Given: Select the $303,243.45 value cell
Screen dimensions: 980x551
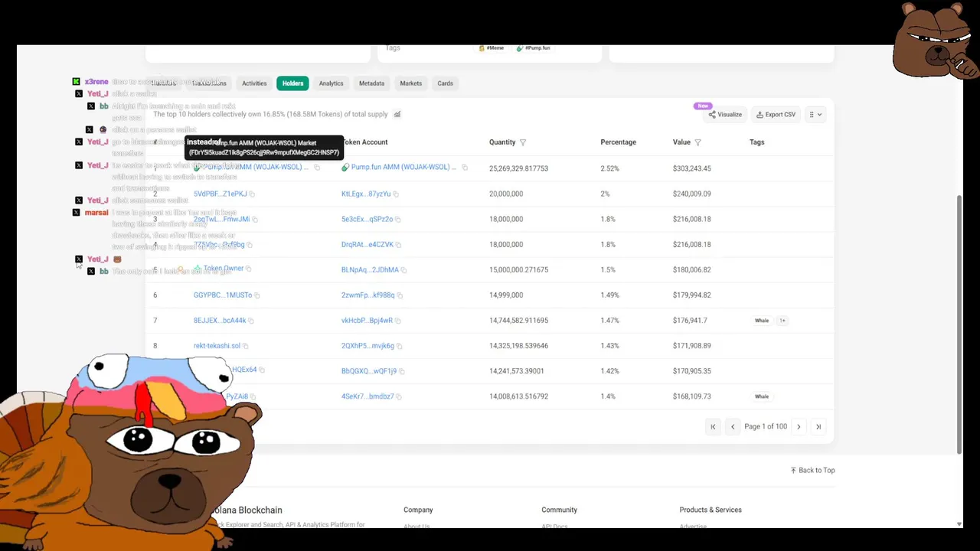Looking at the screenshot, I should click(692, 168).
